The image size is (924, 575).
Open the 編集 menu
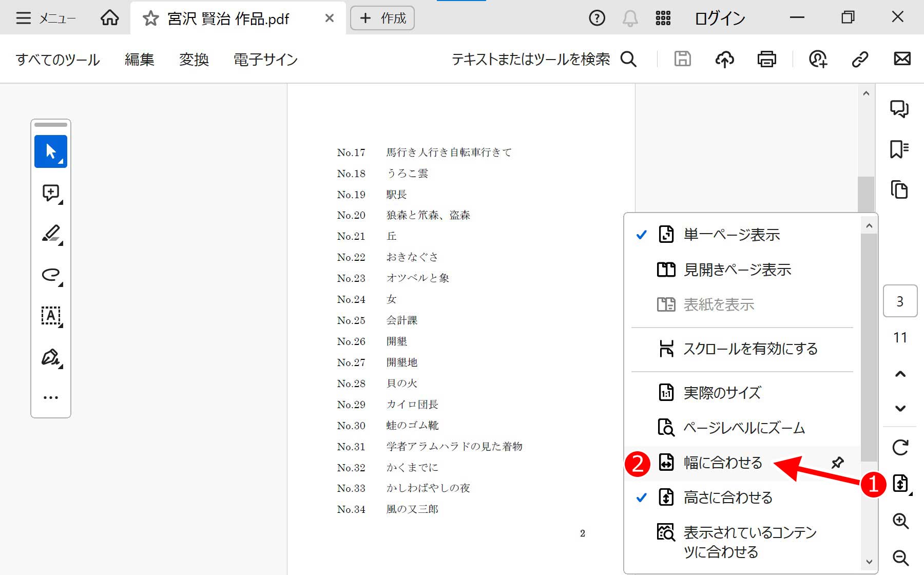139,60
